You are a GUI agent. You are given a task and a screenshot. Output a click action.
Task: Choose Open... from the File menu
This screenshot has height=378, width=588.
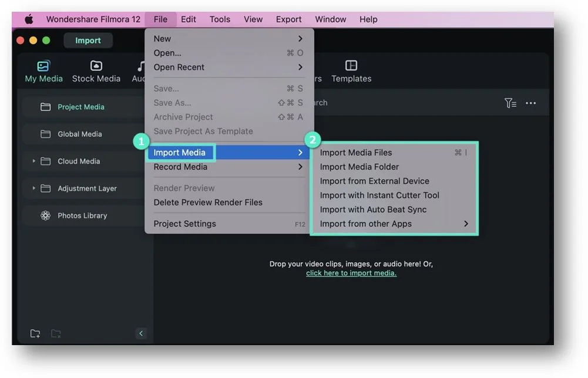point(228,53)
